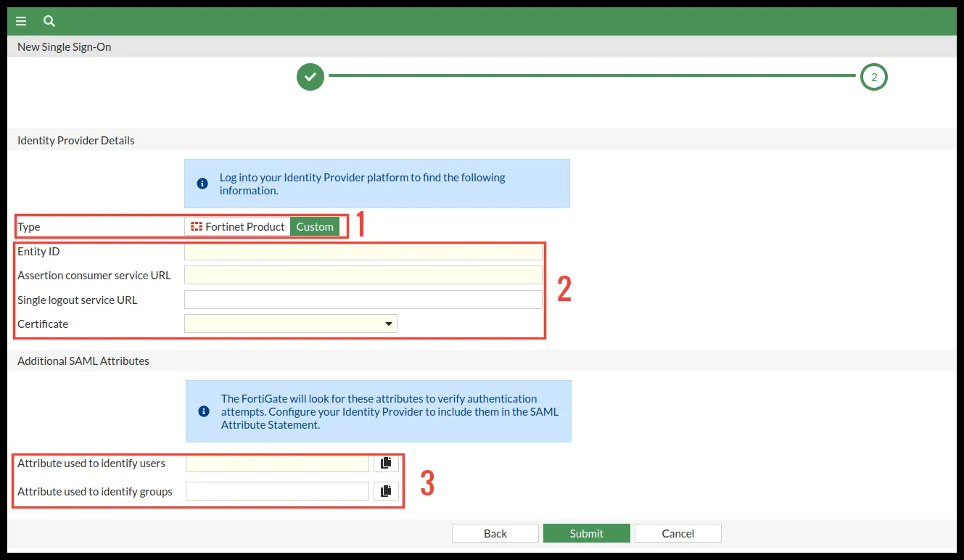Submit the single sign-on configuration
This screenshot has width=964, height=560.
[x=587, y=533]
